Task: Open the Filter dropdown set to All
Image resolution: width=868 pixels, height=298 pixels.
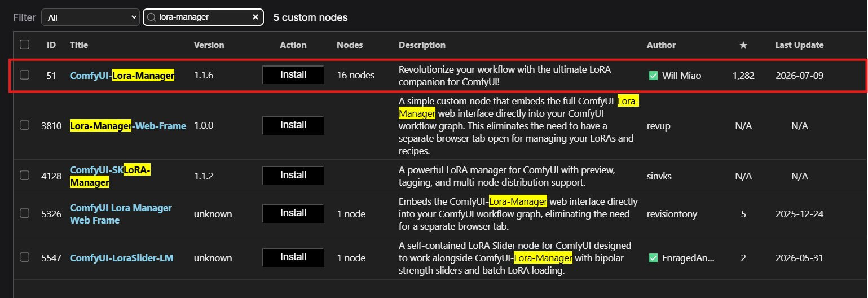Action: pyautogui.click(x=90, y=17)
